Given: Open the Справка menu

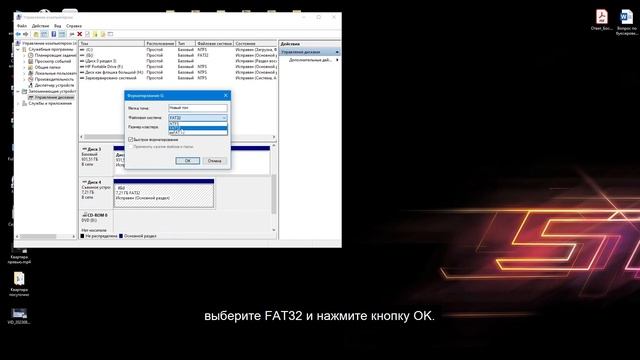Looking at the screenshot, I should pyautogui.click(x=74, y=26).
